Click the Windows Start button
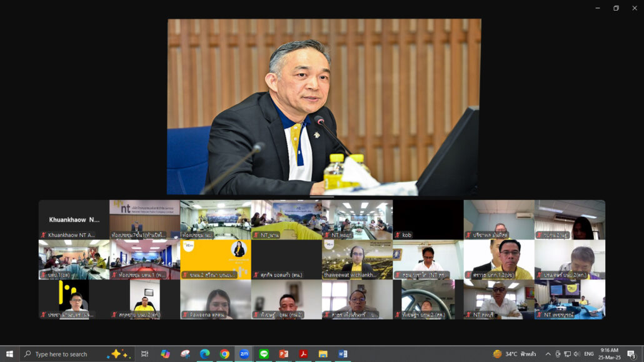 click(9, 354)
